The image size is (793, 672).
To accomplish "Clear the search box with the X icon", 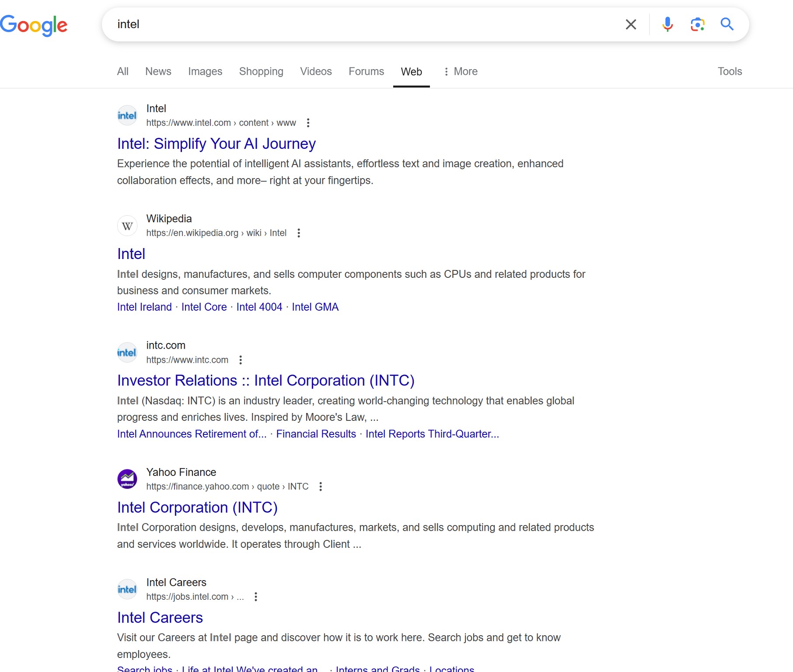I will click(x=631, y=24).
